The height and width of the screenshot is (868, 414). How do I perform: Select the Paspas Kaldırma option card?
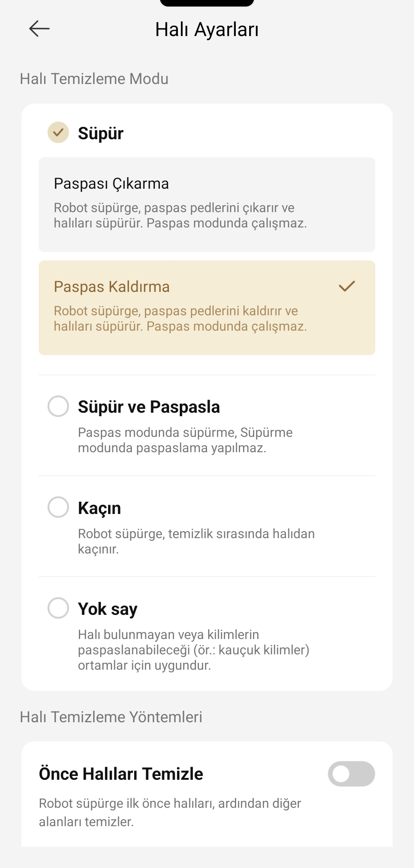pyautogui.click(x=207, y=308)
